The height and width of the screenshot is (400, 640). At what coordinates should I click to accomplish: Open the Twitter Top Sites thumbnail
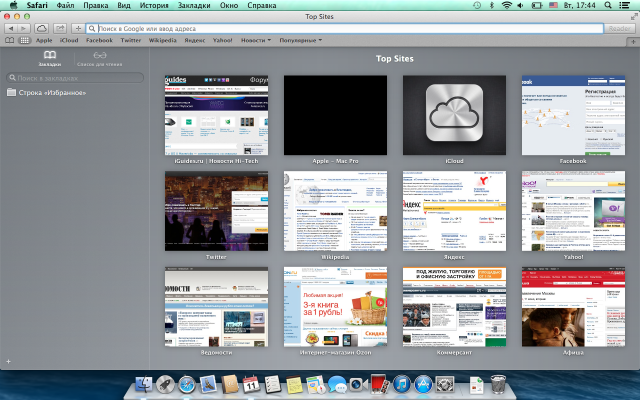[x=216, y=212]
